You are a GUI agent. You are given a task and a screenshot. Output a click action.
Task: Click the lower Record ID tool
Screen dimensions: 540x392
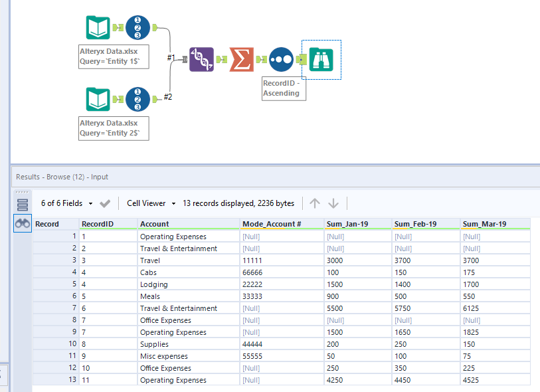pos(137,99)
